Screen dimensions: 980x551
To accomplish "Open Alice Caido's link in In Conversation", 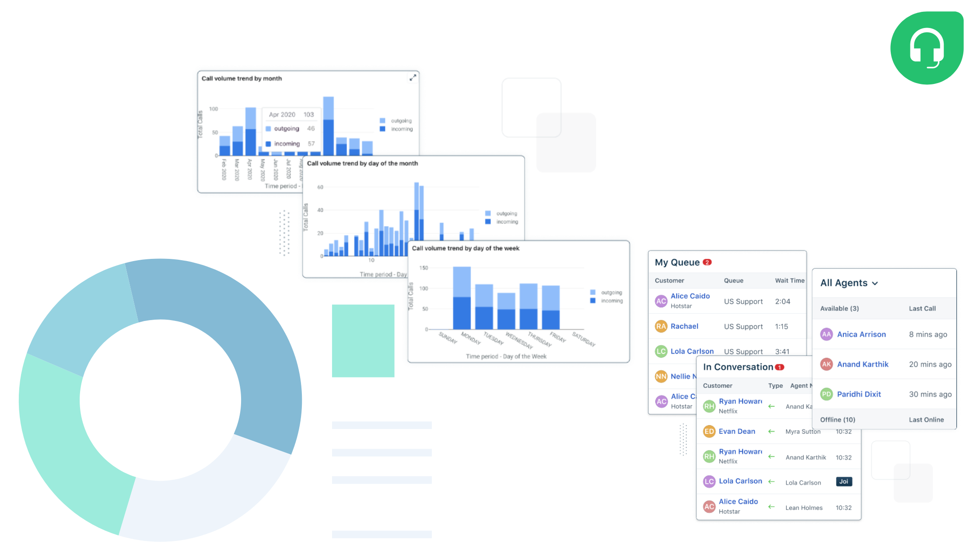I will coord(738,502).
